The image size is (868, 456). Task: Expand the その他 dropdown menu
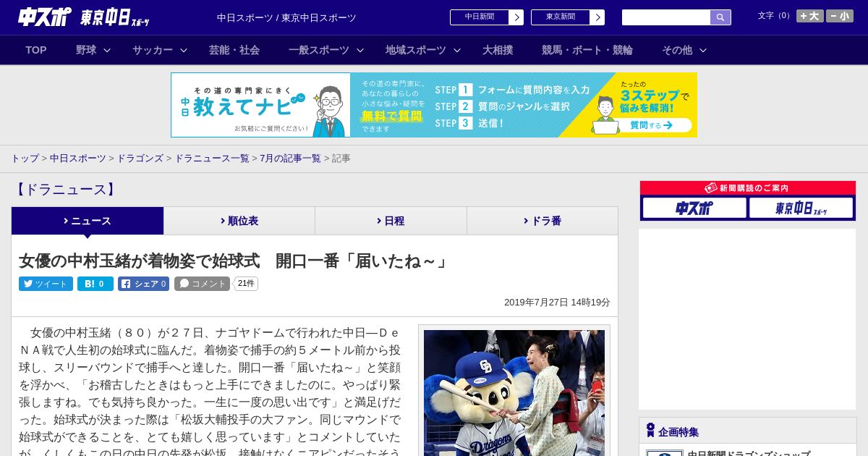684,50
